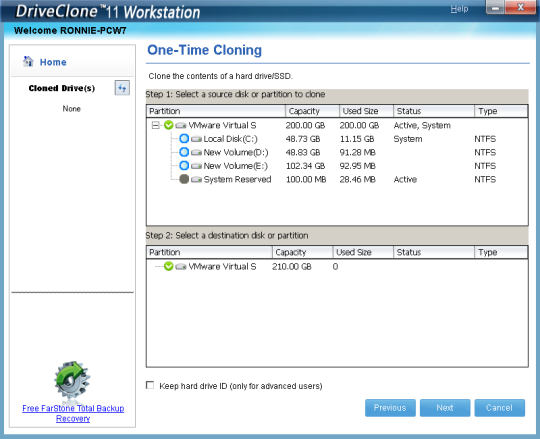Image resolution: width=540 pixels, height=439 pixels.
Task: Close the DriveClone window
Action: (x=520, y=7)
